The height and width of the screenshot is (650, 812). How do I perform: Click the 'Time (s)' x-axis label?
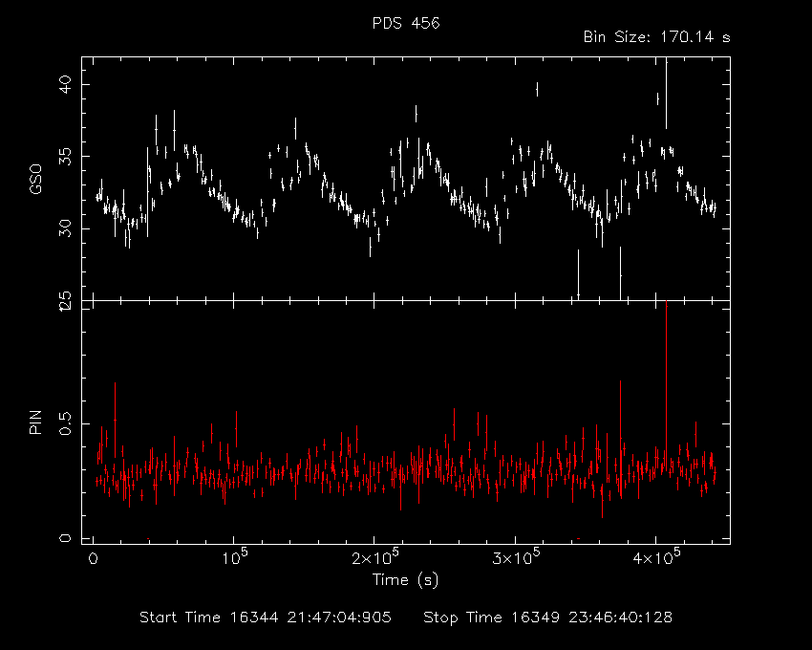click(x=405, y=579)
